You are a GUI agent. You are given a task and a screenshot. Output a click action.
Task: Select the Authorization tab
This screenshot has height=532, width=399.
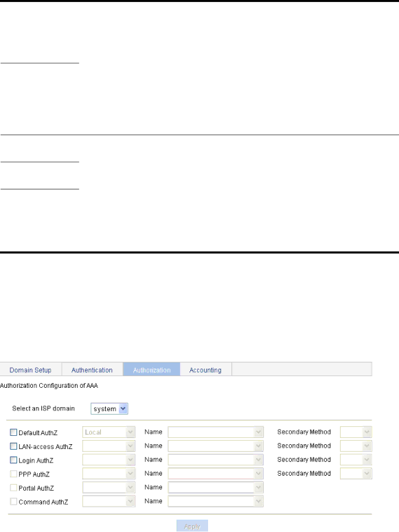click(x=152, y=370)
